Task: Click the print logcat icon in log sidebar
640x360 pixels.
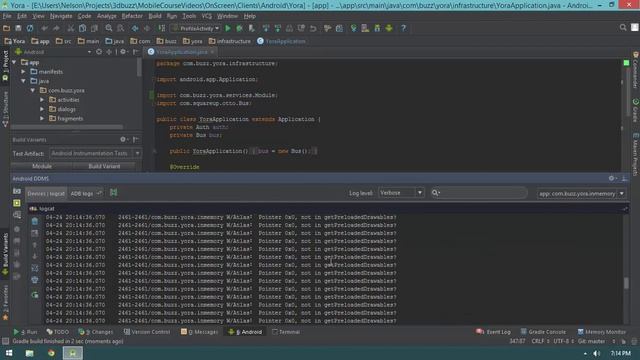Action: point(35,280)
